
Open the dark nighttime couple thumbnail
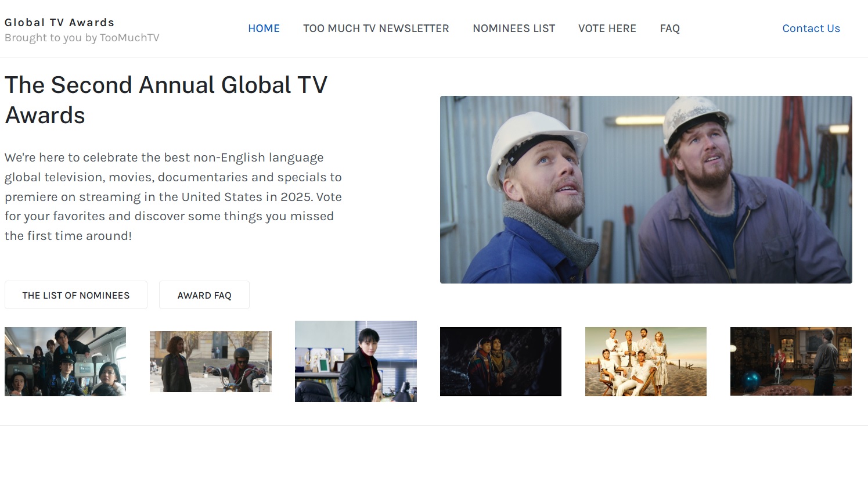pos(500,361)
